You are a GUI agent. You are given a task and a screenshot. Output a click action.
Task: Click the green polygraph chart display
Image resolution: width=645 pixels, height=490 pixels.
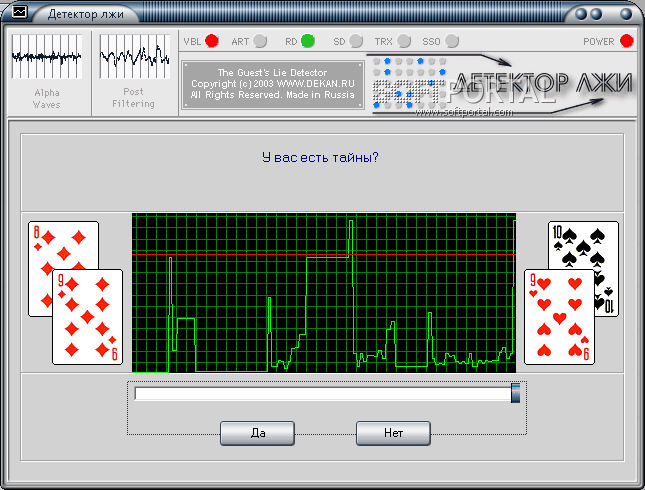[x=324, y=293]
